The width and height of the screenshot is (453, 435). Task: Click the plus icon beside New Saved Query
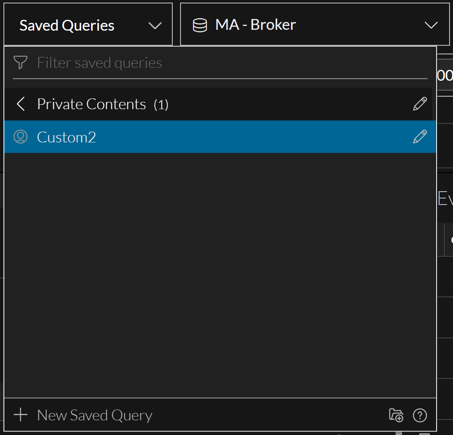click(21, 415)
